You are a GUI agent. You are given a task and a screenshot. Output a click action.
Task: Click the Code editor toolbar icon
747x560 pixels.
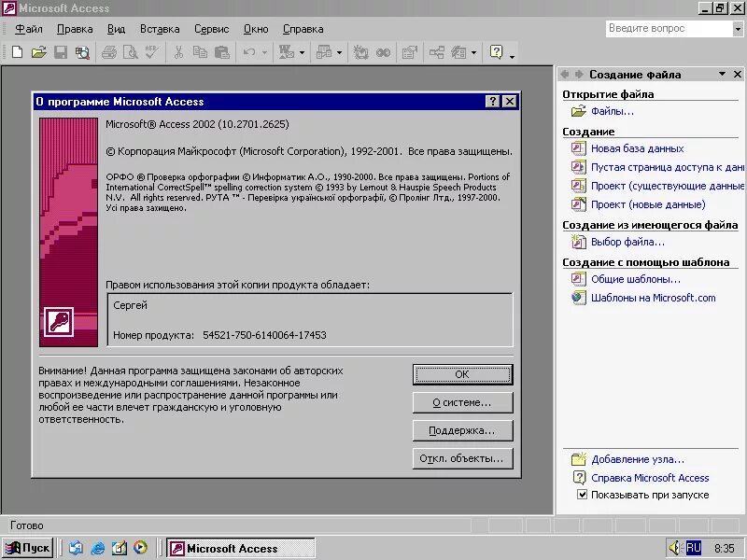[360, 52]
